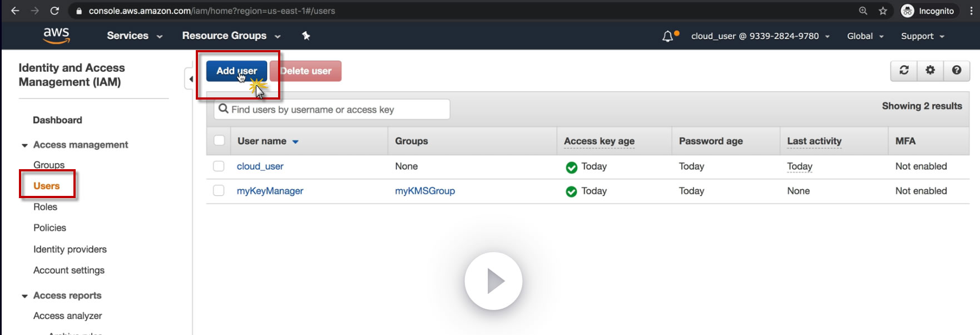This screenshot has height=335, width=980.
Task: Go to Policies in the sidebar
Action: click(x=50, y=228)
